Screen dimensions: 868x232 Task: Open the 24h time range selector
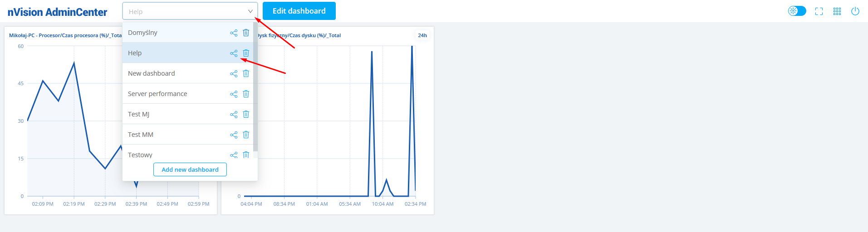(x=422, y=35)
